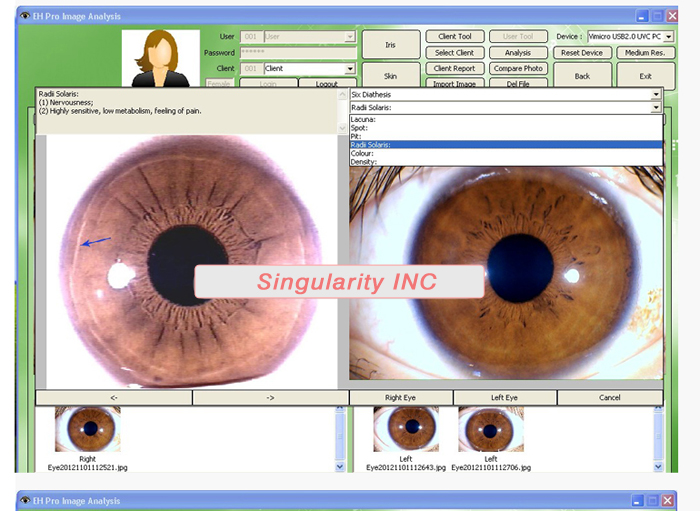Click the Iris button
Screen dimensions: 700x511
(x=391, y=44)
